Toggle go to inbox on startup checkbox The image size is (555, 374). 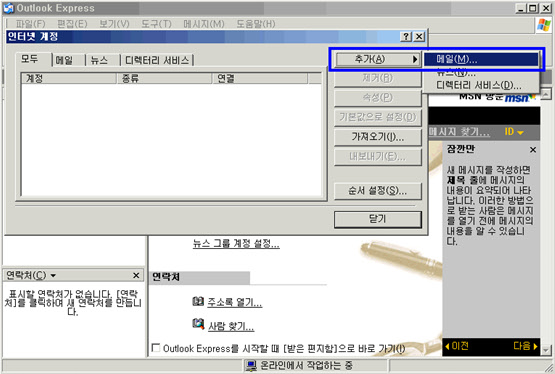156,347
